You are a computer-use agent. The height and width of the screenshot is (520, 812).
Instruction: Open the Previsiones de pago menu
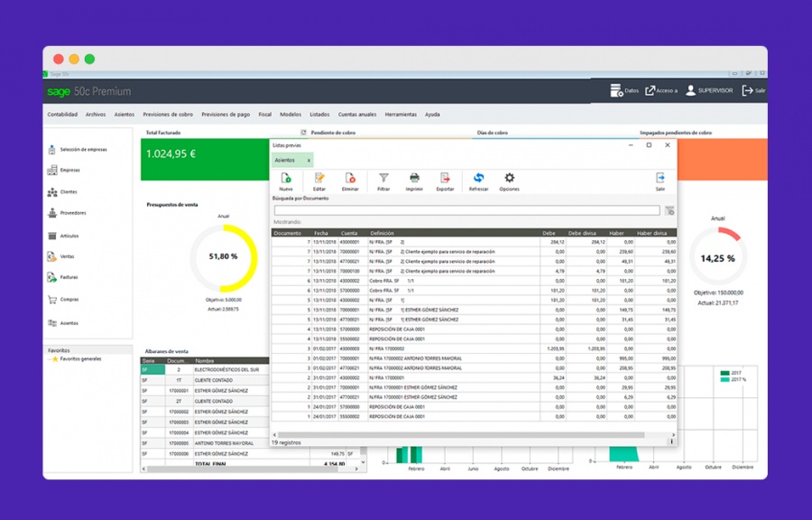click(x=226, y=115)
